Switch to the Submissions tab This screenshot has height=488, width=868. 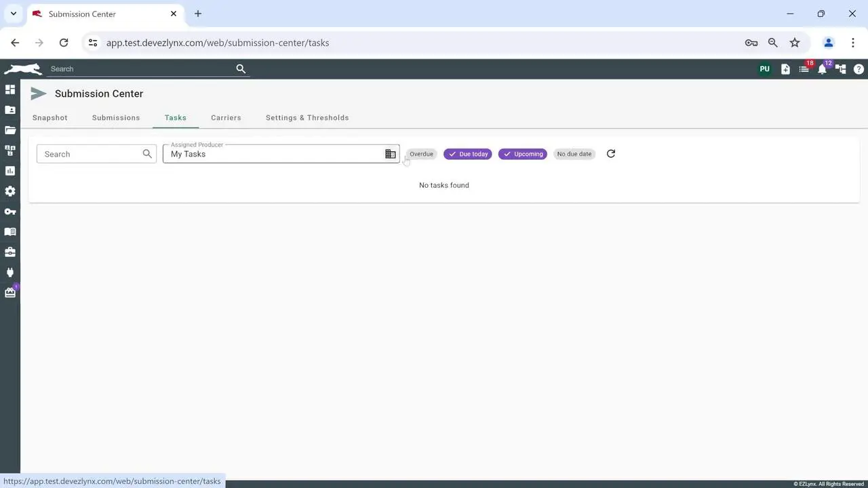[x=116, y=118]
